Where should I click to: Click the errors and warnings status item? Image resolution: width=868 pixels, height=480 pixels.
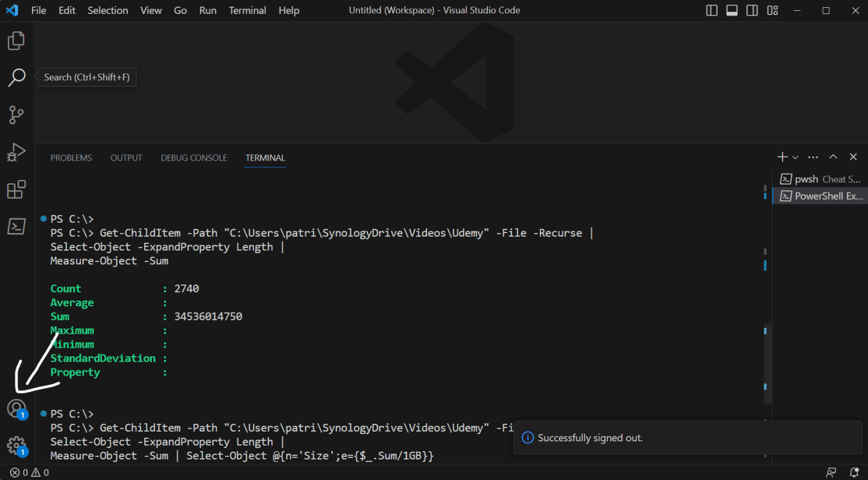28,472
